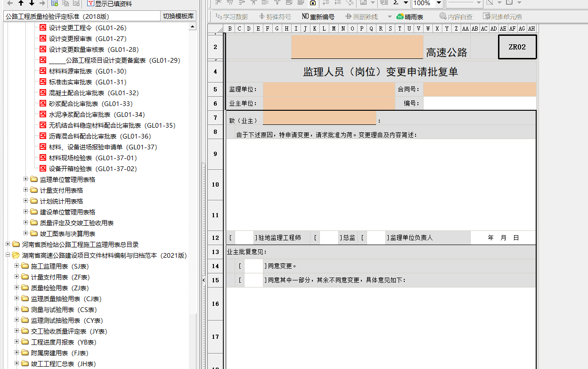Screen dimensions: 588x369
Task: Check the 同意变更 bracket box
Action: pyautogui.click(x=253, y=266)
